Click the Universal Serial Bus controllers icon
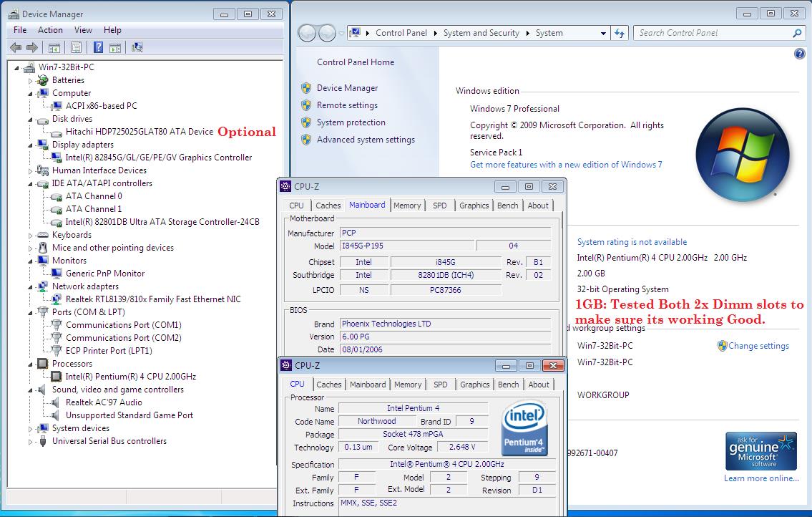 pyautogui.click(x=43, y=441)
